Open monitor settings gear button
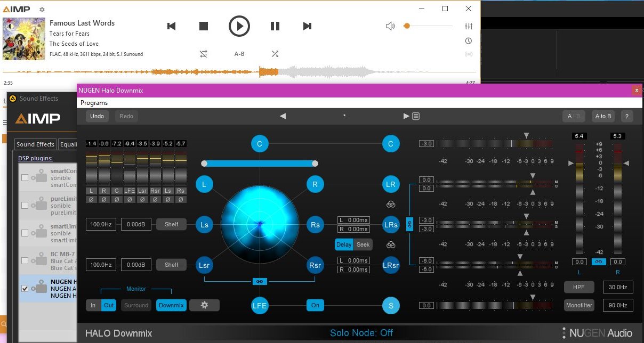 (x=204, y=305)
